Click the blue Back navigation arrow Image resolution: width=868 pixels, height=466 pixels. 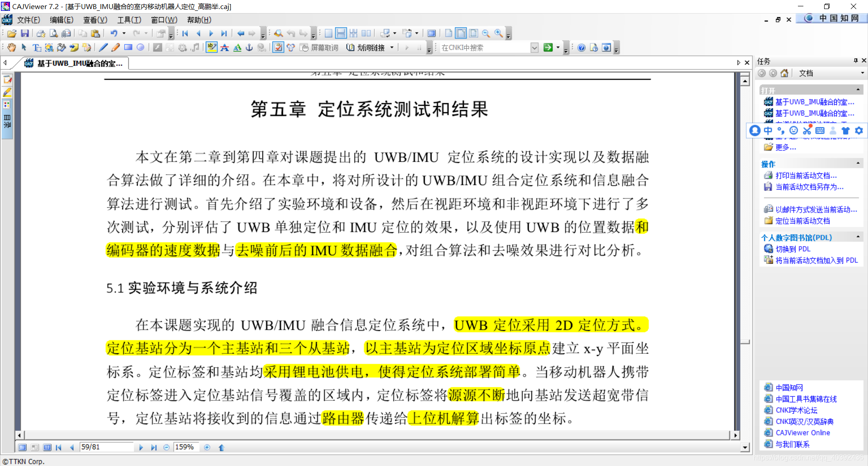click(241, 33)
